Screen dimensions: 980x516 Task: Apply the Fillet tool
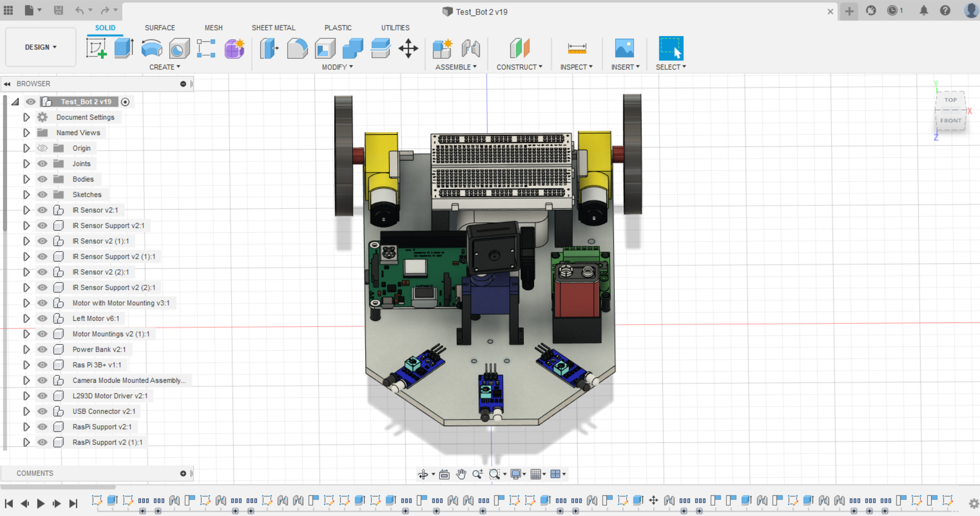[297, 48]
